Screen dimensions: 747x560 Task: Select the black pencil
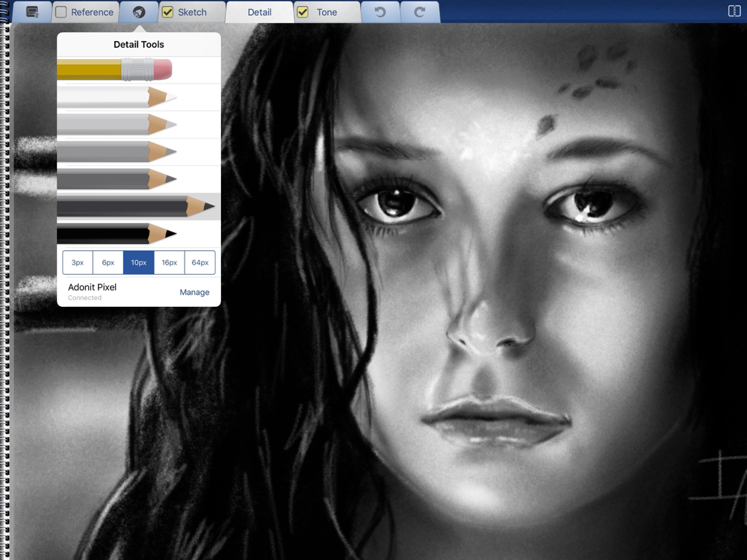click(139, 234)
